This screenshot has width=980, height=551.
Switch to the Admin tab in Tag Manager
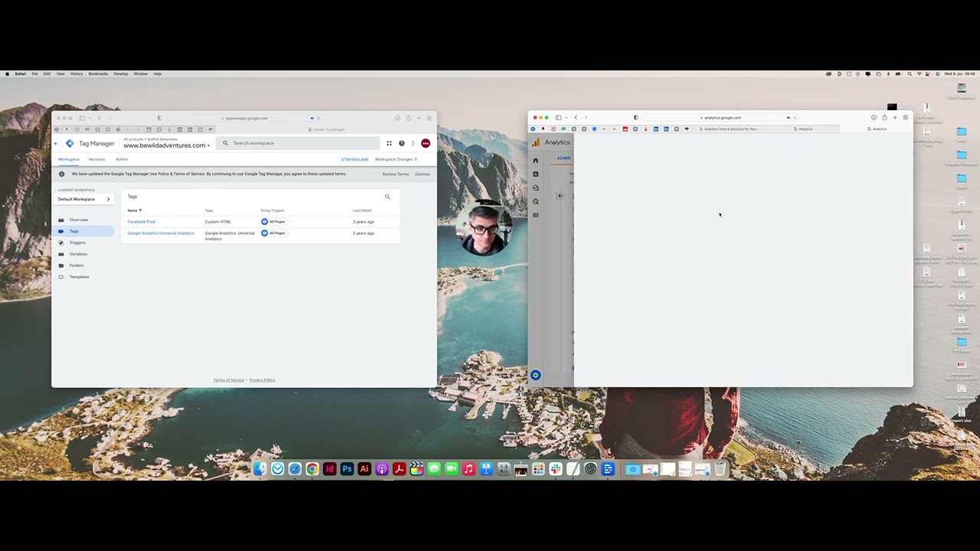[x=122, y=159]
